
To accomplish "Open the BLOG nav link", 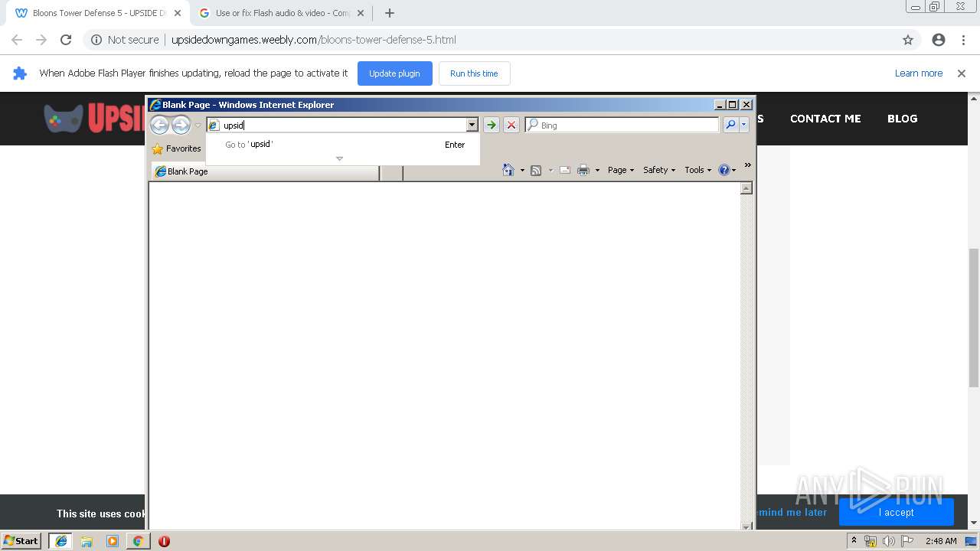I will [902, 119].
